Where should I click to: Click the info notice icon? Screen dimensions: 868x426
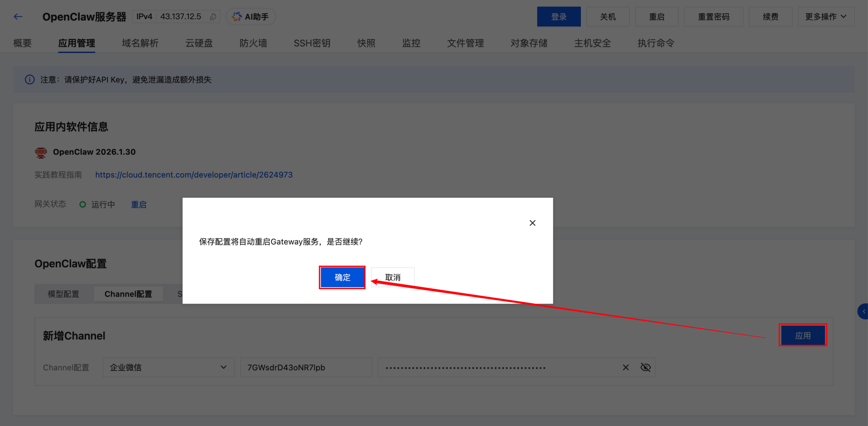30,79
